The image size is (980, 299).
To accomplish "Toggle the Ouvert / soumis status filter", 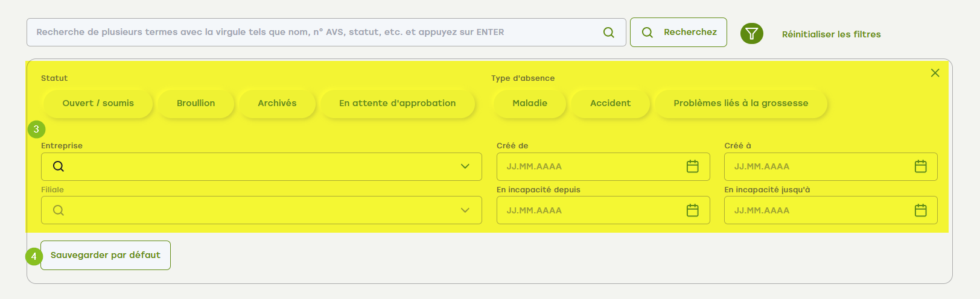I will (x=98, y=103).
